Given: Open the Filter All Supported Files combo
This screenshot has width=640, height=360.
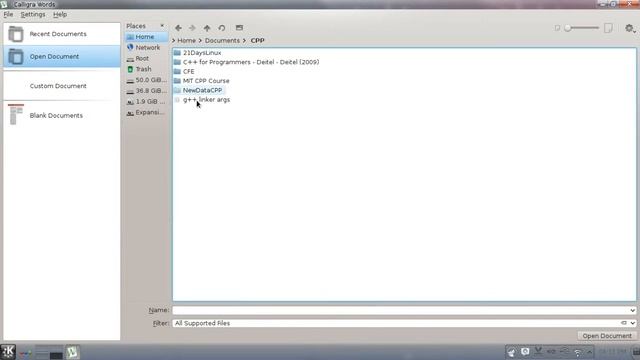Looking at the screenshot, I should tap(404, 323).
